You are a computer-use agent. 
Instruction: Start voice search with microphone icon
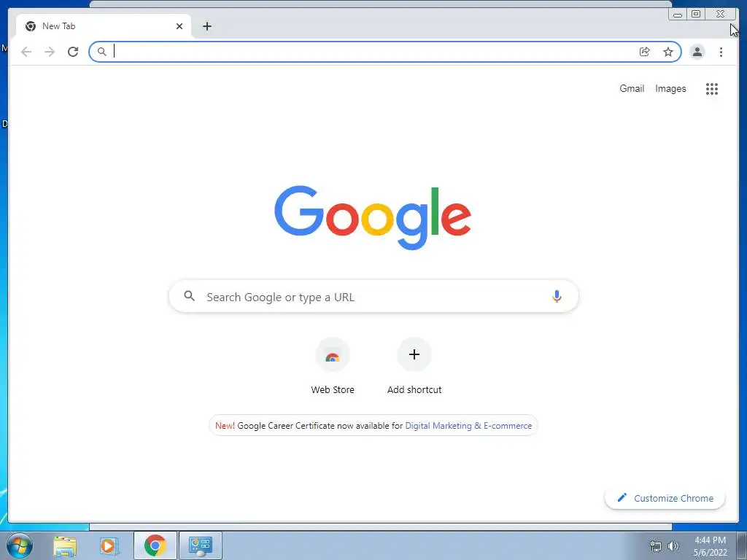(557, 296)
